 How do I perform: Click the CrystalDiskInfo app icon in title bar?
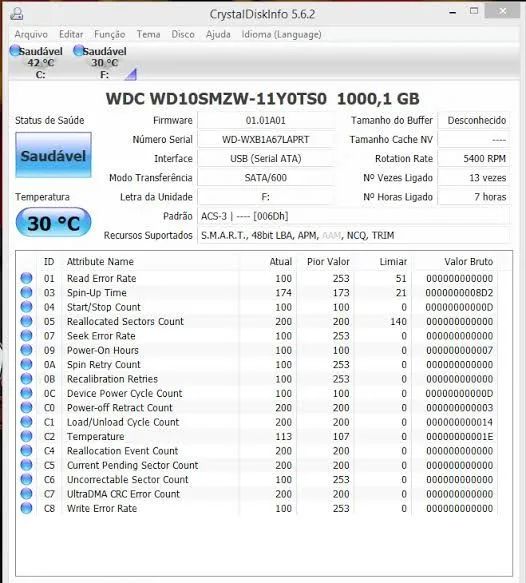[x=16, y=14]
